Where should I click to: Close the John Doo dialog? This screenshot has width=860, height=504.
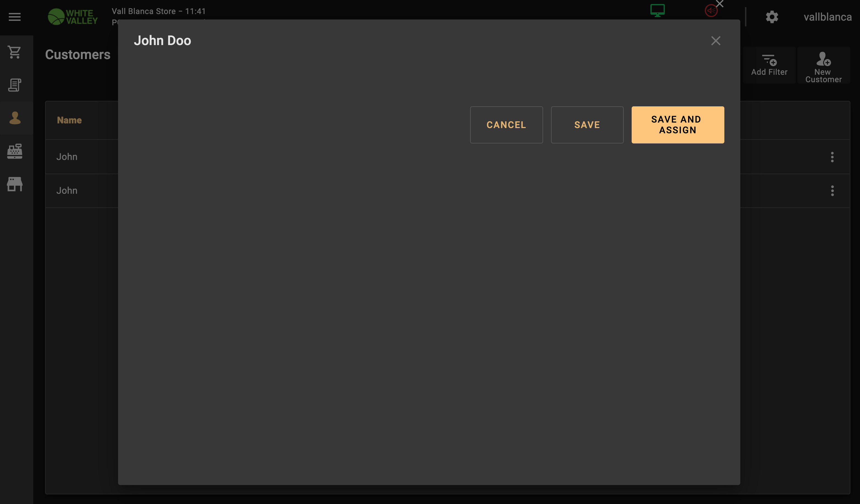(716, 41)
